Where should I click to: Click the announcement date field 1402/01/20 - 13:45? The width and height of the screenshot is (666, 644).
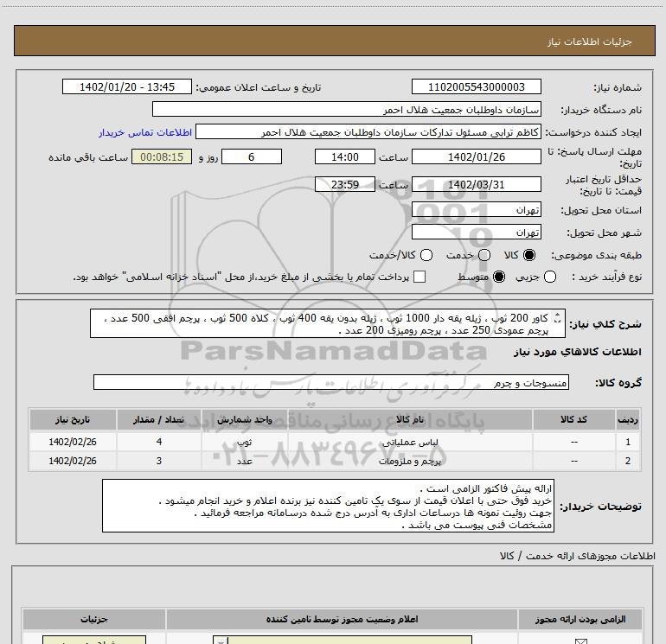tap(127, 86)
